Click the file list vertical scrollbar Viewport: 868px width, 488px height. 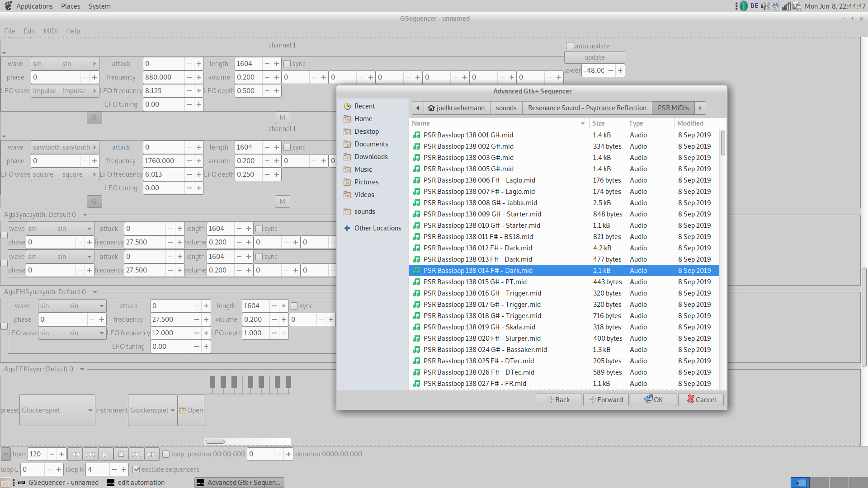click(x=723, y=143)
